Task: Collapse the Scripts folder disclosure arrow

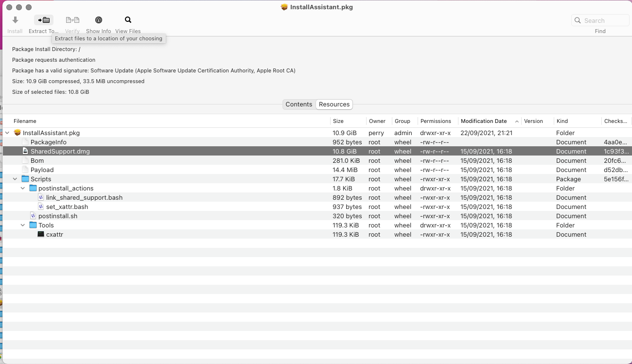Action: [x=15, y=179]
